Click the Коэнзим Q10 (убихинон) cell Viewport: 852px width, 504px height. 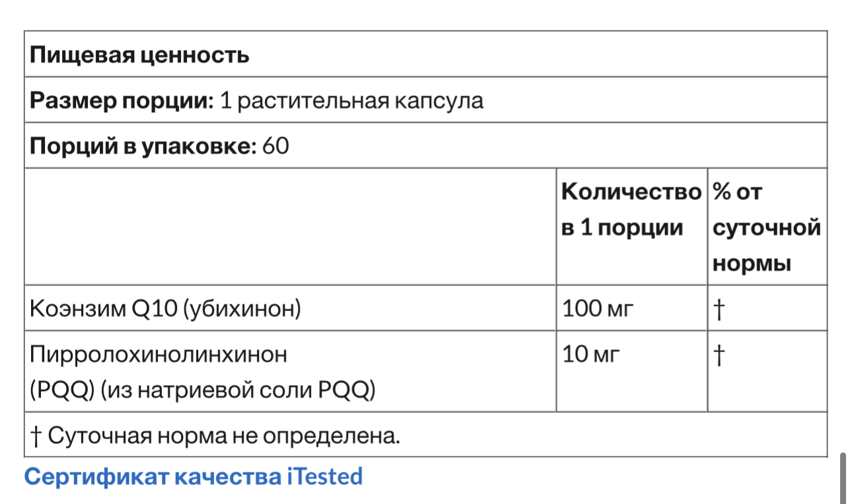pos(165,309)
